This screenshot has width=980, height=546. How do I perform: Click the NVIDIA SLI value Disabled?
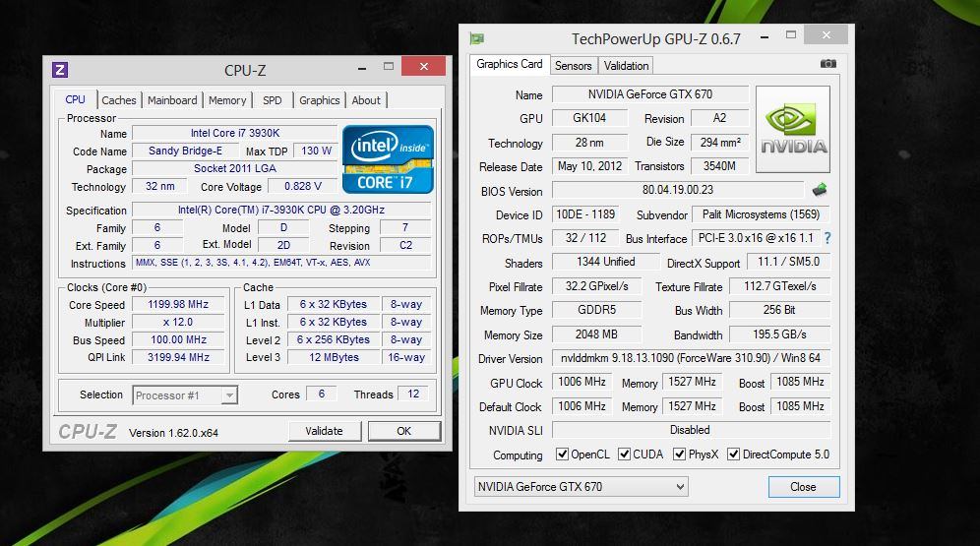691,430
